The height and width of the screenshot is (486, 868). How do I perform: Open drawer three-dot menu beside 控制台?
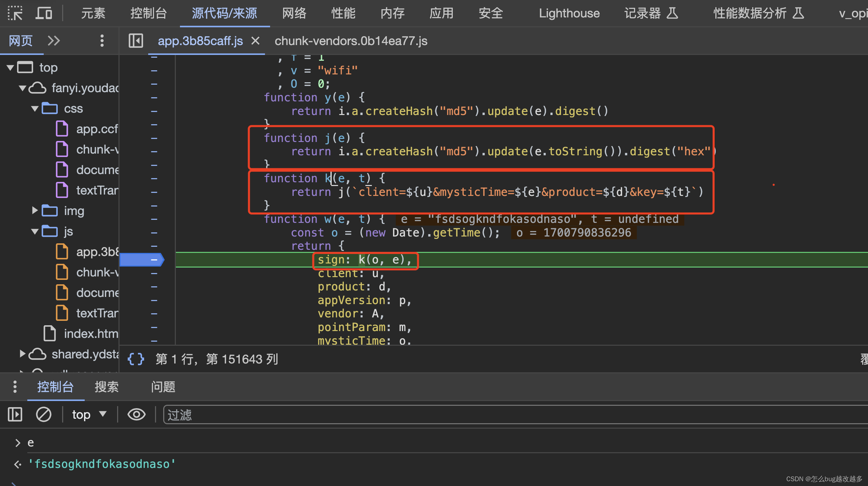15,387
